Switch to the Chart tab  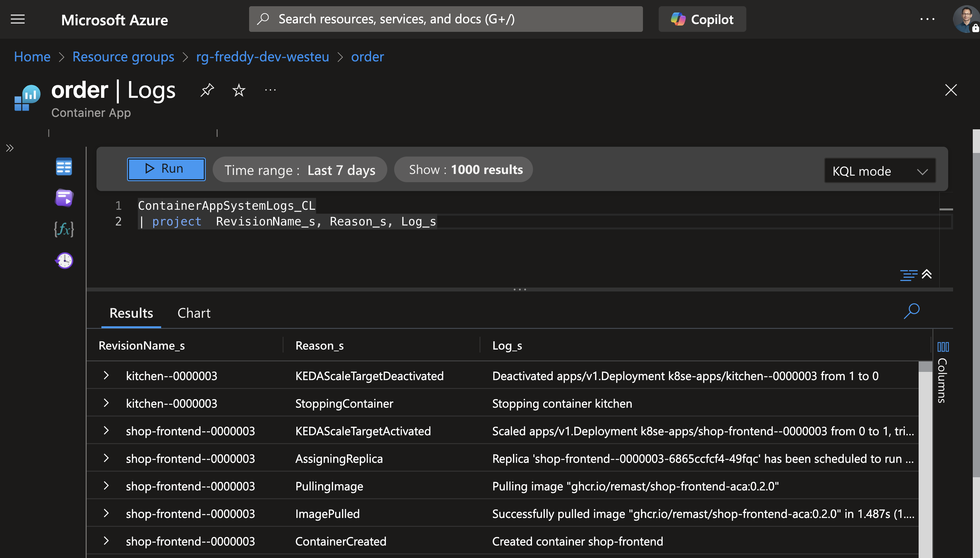[x=194, y=313]
